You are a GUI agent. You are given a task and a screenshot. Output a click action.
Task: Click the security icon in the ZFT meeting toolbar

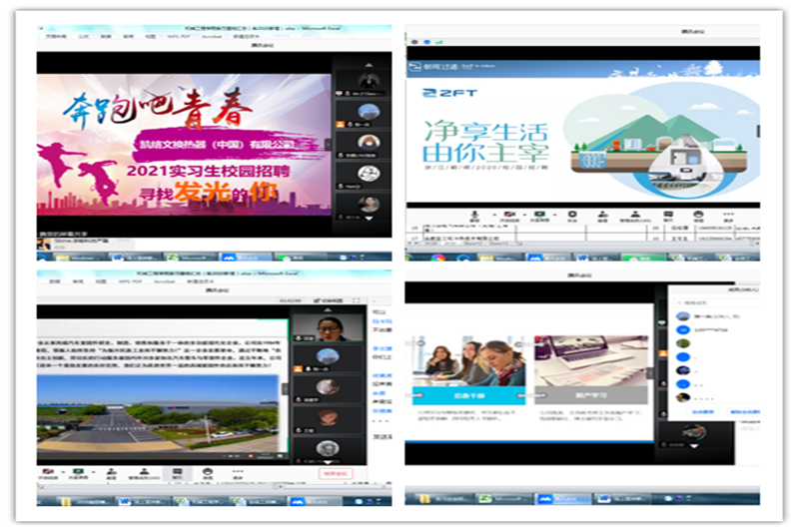pyautogui.click(x=571, y=217)
